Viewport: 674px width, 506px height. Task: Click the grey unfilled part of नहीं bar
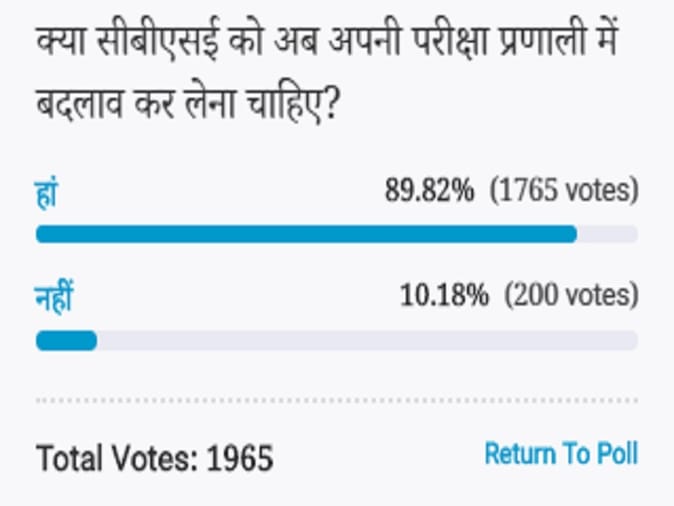(x=368, y=340)
